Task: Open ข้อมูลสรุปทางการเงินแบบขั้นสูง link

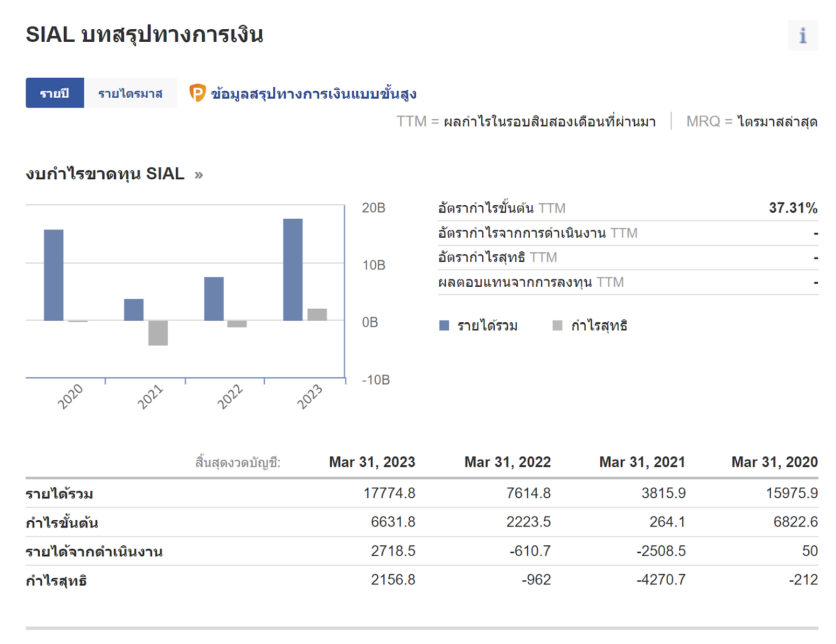Action: [313, 94]
